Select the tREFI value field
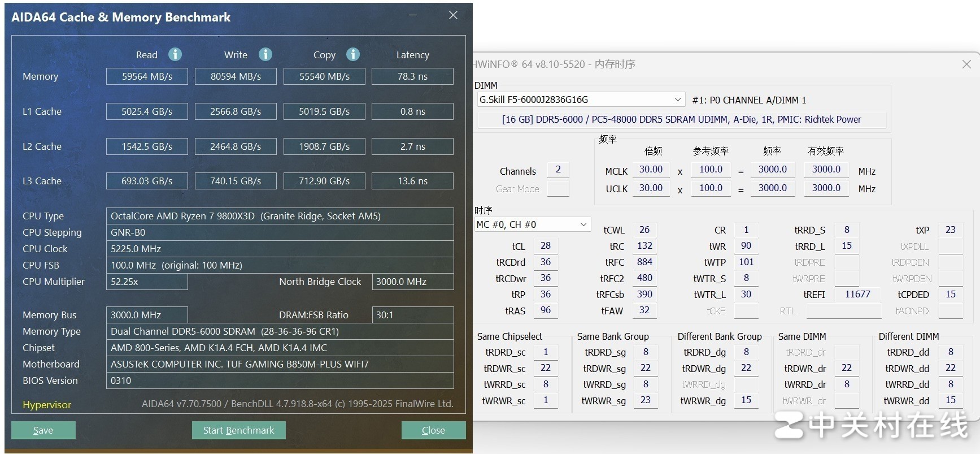The width and height of the screenshot is (980, 454). (x=857, y=295)
